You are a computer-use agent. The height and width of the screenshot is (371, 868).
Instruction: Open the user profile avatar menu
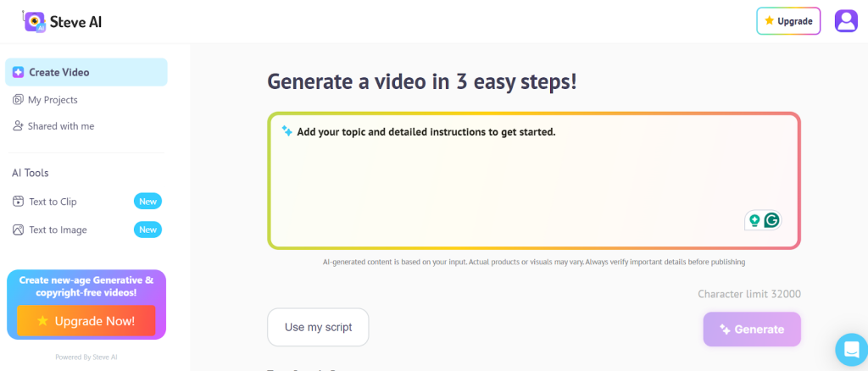846,20
